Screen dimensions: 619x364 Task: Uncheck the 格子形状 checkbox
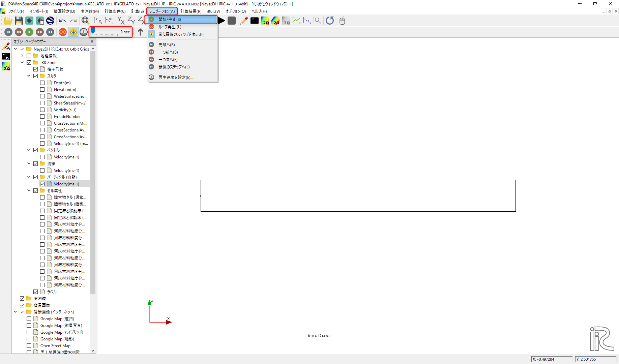coord(35,69)
